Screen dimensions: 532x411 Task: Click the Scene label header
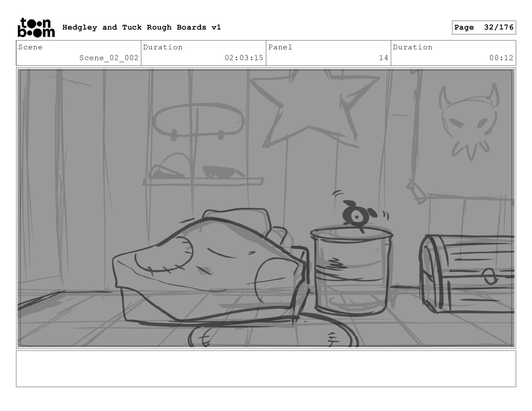click(x=31, y=47)
